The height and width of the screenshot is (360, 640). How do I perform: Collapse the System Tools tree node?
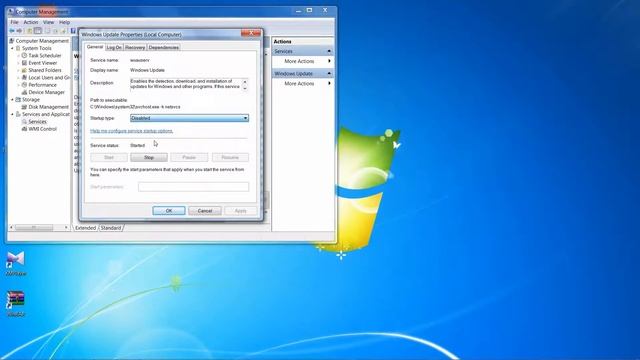[12, 48]
